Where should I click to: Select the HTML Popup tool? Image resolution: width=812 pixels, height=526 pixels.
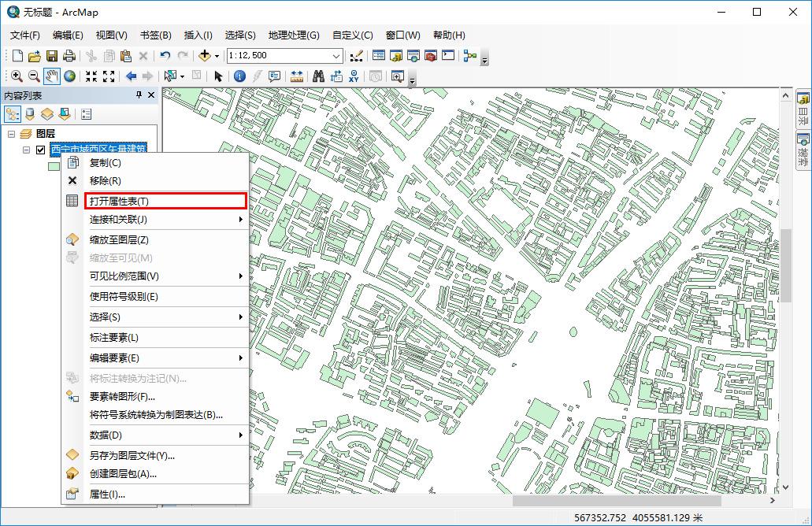(x=274, y=76)
